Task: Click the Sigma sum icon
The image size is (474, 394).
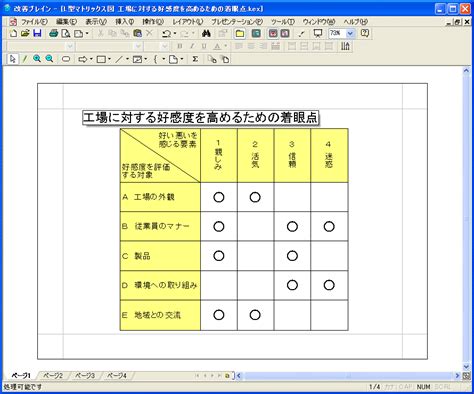Action: pos(195,59)
